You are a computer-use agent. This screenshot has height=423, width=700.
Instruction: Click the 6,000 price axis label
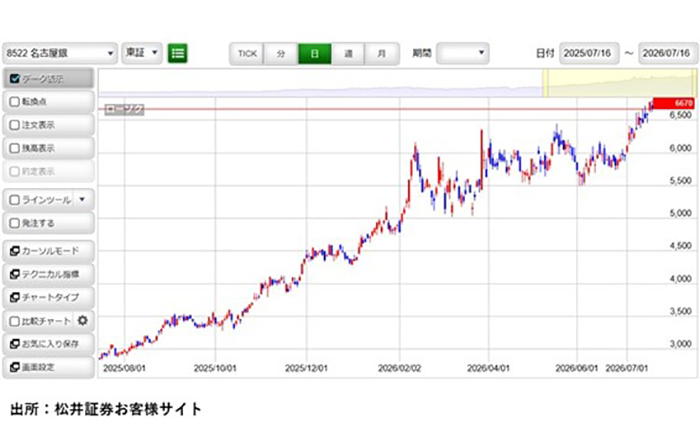(x=680, y=148)
